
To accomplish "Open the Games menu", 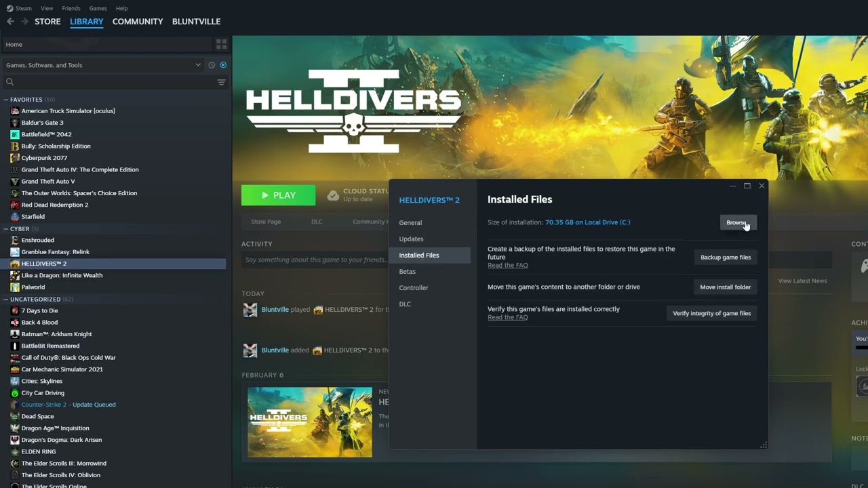I will [98, 8].
